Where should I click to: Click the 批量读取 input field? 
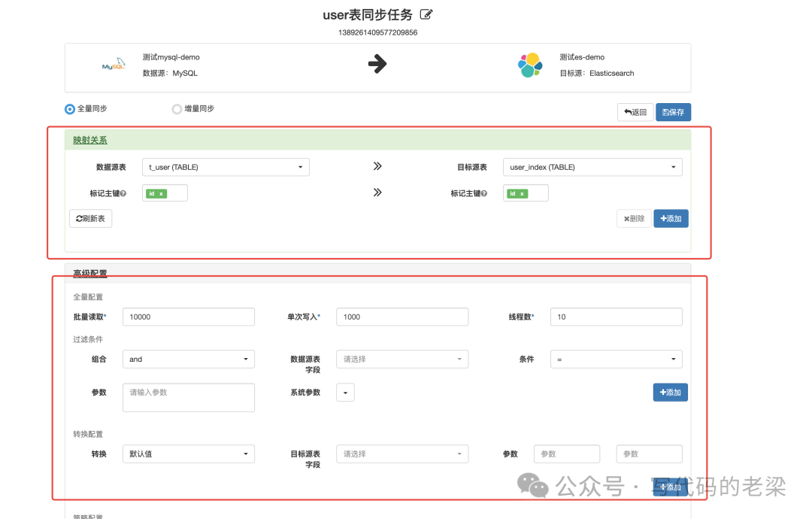click(x=188, y=317)
